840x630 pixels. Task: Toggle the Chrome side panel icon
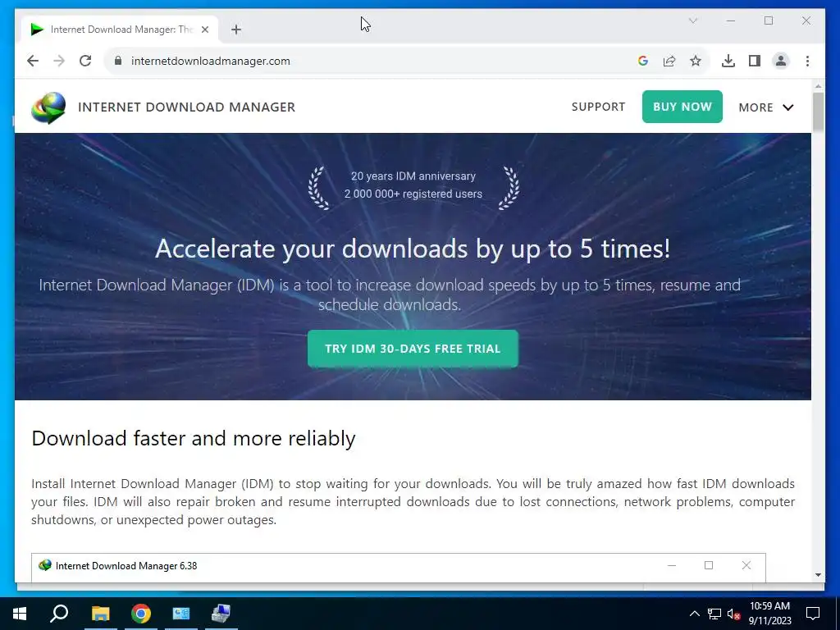coord(755,61)
